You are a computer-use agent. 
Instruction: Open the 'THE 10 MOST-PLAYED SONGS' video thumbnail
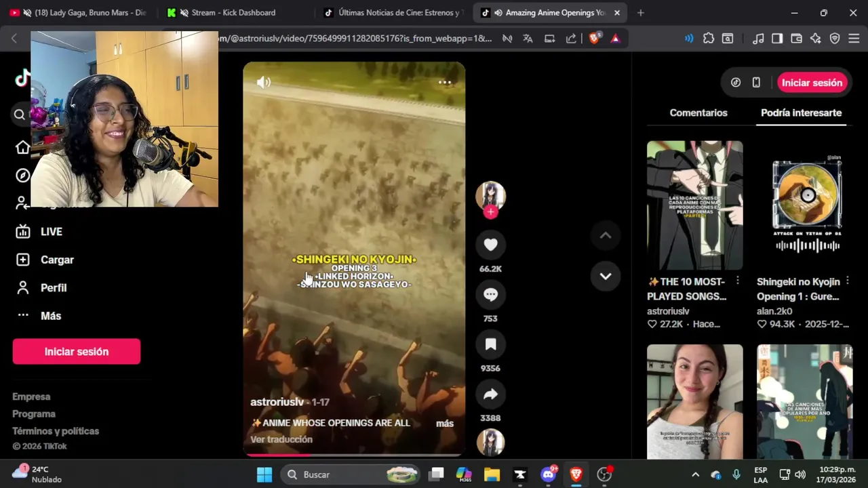(x=694, y=205)
